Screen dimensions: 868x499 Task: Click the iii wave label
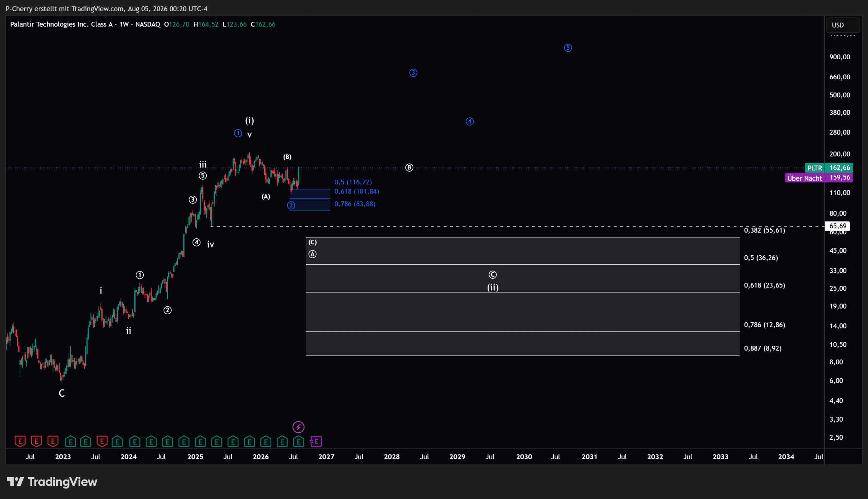pos(203,164)
